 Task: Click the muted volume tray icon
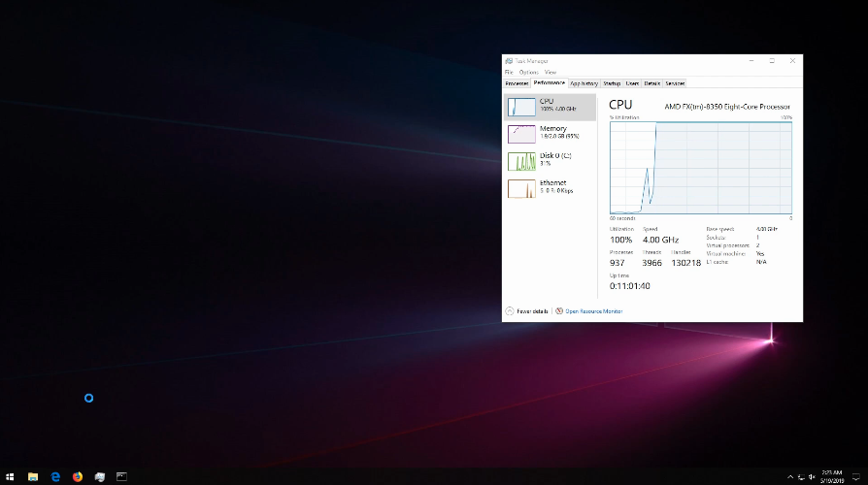812,477
